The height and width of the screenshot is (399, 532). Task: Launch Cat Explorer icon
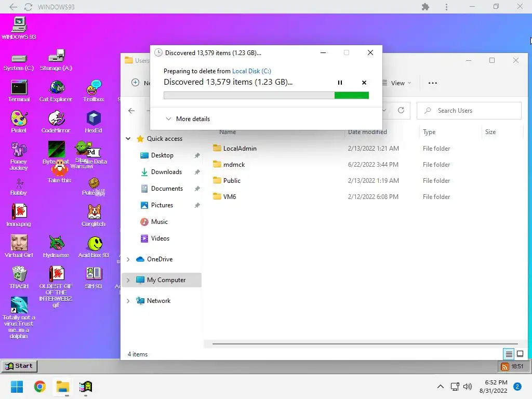(56, 91)
